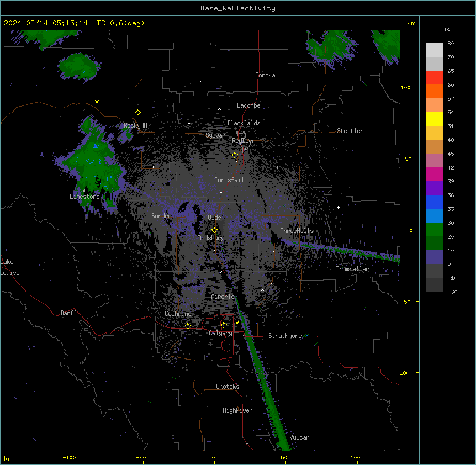
Task: Click the 80 value on the dBZ scale
Action: coord(451,44)
